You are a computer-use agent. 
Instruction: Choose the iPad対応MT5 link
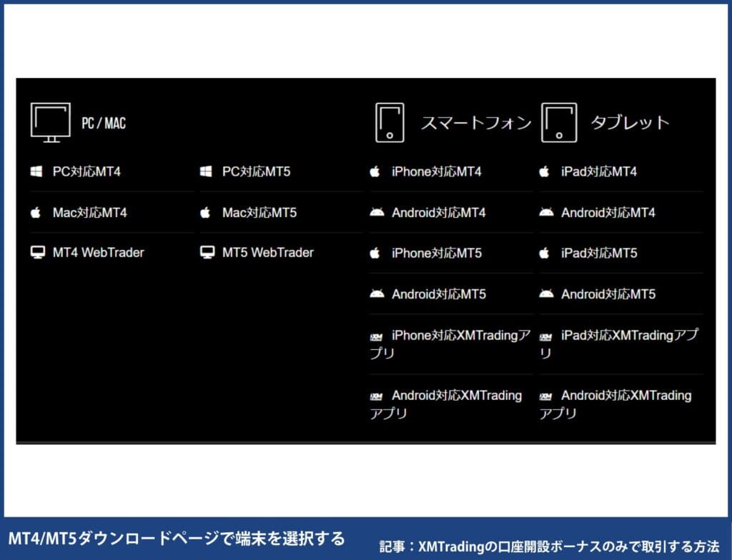click(599, 254)
